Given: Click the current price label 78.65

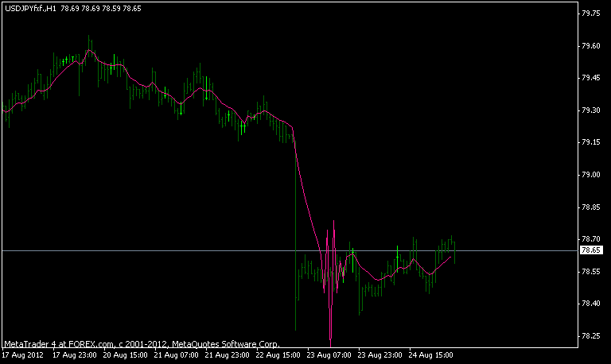Looking at the screenshot, I should pyautogui.click(x=590, y=250).
